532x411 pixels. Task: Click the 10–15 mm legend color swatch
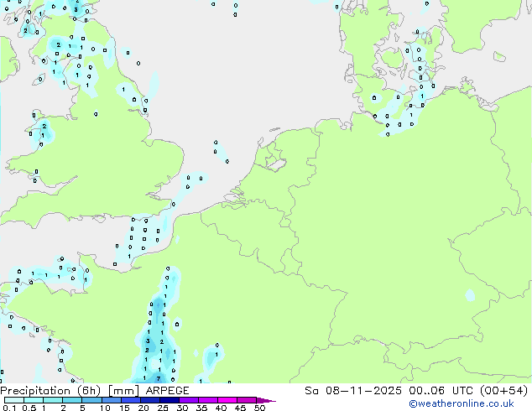coord(112,400)
